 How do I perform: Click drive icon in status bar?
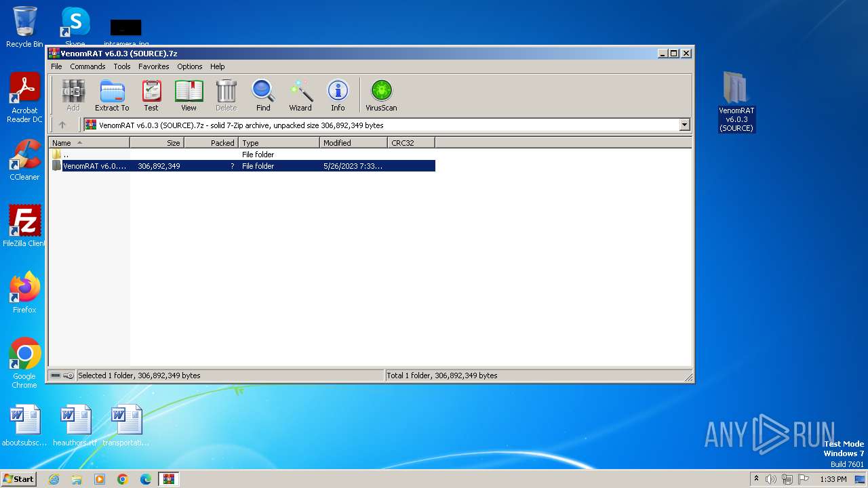click(56, 375)
